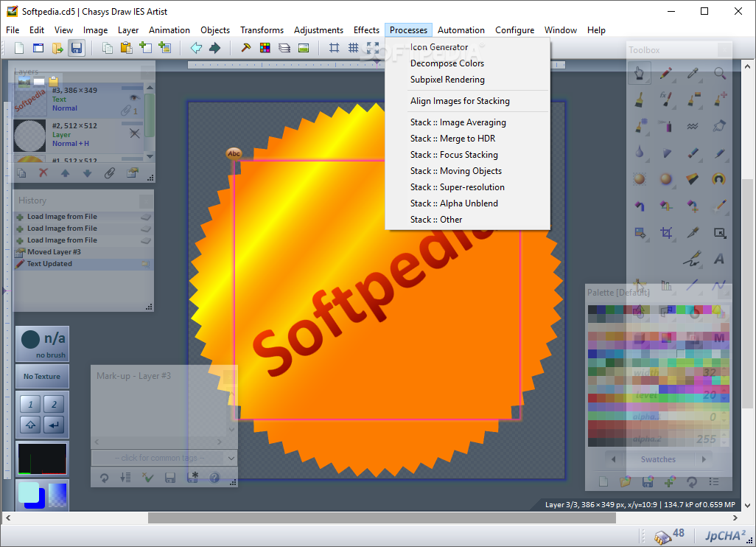This screenshot has height=547, width=756.
Task: Click the blue background color swatch
Action: pos(41,503)
